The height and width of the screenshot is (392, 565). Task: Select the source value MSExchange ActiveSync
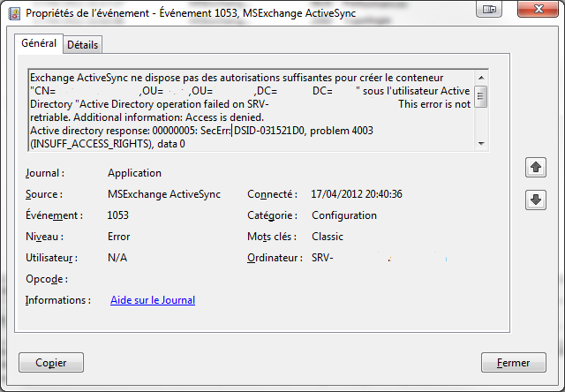tap(164, 194)
